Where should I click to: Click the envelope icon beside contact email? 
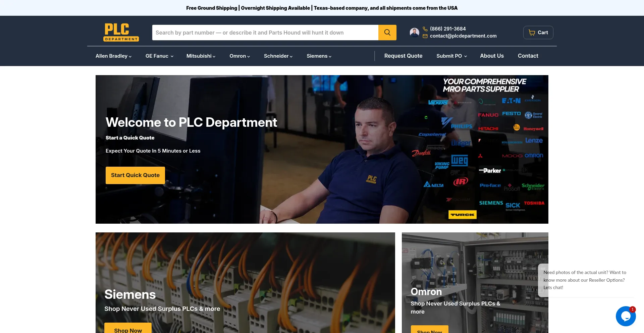point(425,36)
